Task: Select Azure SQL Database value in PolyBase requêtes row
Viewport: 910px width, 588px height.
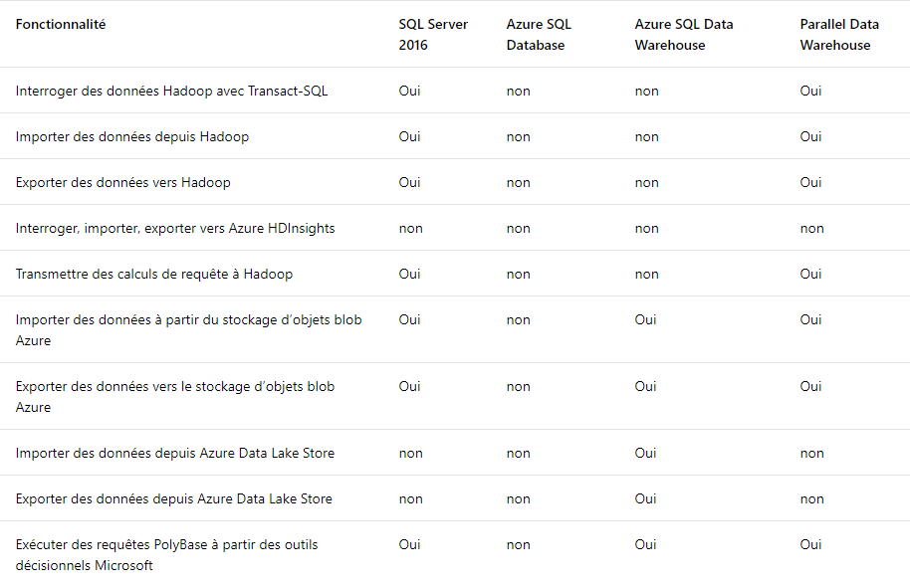Action: coord(519,545)
